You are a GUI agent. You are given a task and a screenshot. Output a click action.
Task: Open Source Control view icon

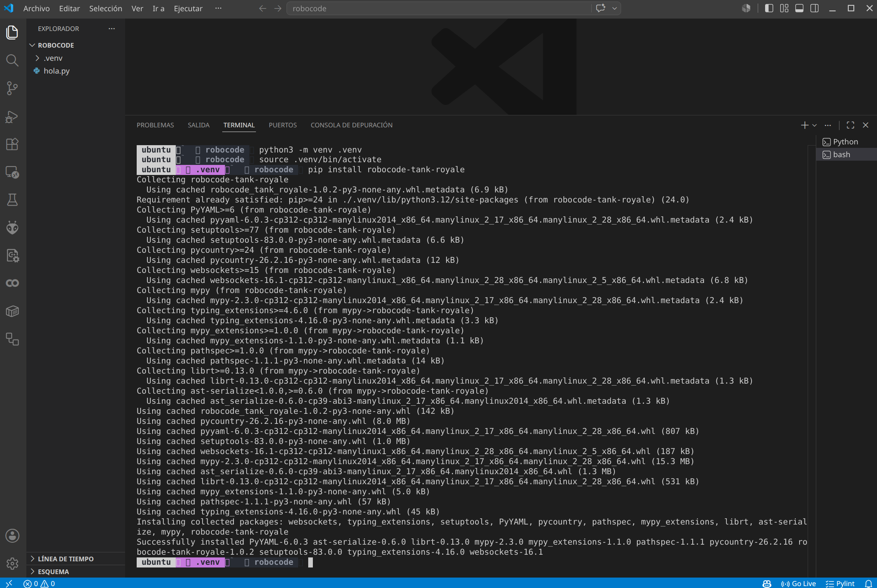pos(12,88)
